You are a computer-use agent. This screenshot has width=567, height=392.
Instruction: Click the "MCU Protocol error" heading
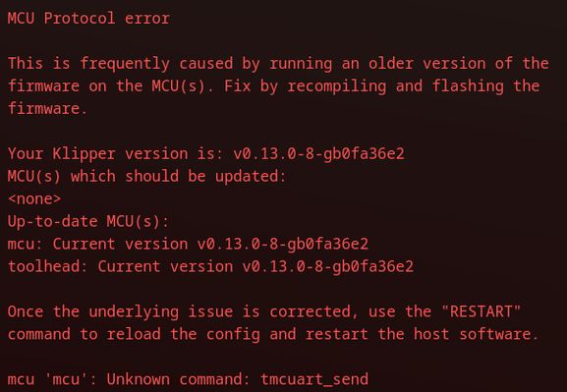tap(88, 18)
